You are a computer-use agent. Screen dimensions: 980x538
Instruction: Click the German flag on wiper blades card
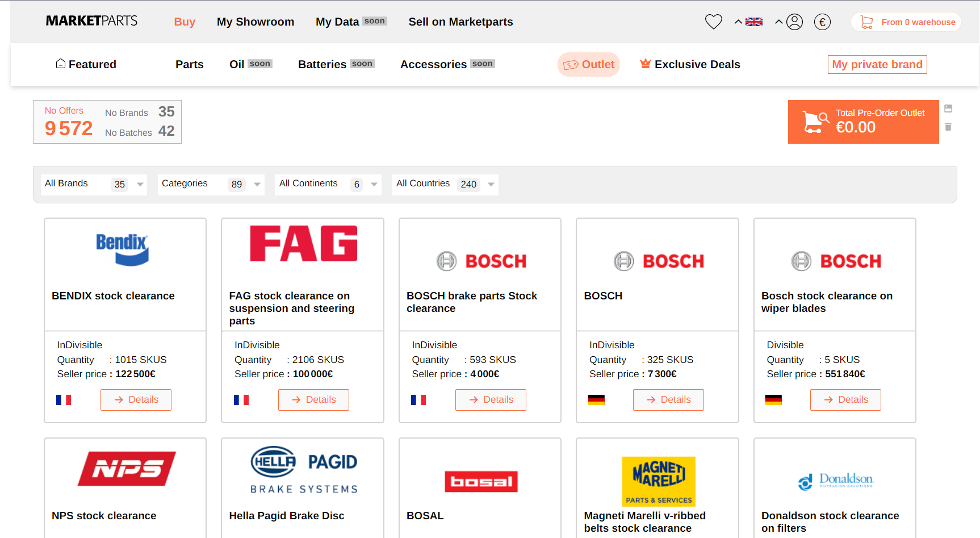[773, 400]
